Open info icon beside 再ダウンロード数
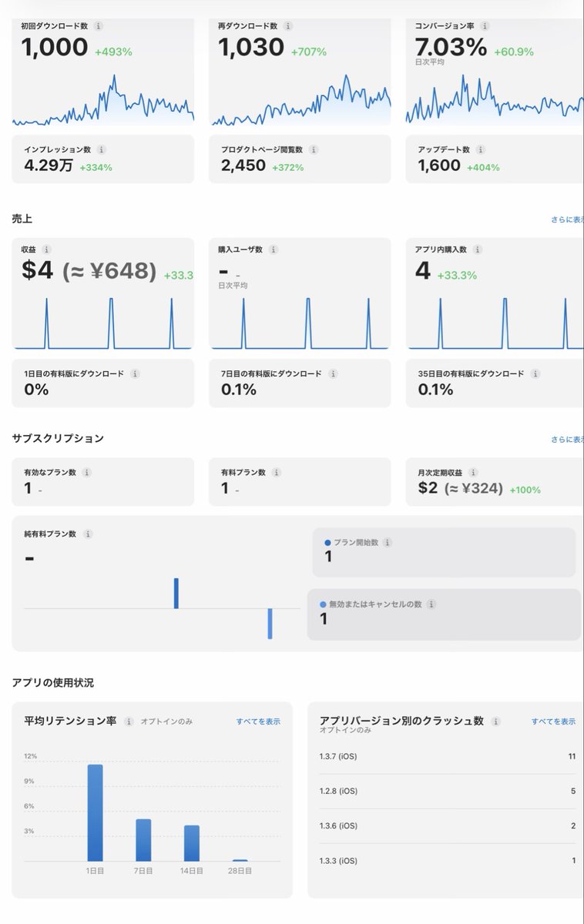The width and height of the screenshot is (584, 924). pos(288,25)
